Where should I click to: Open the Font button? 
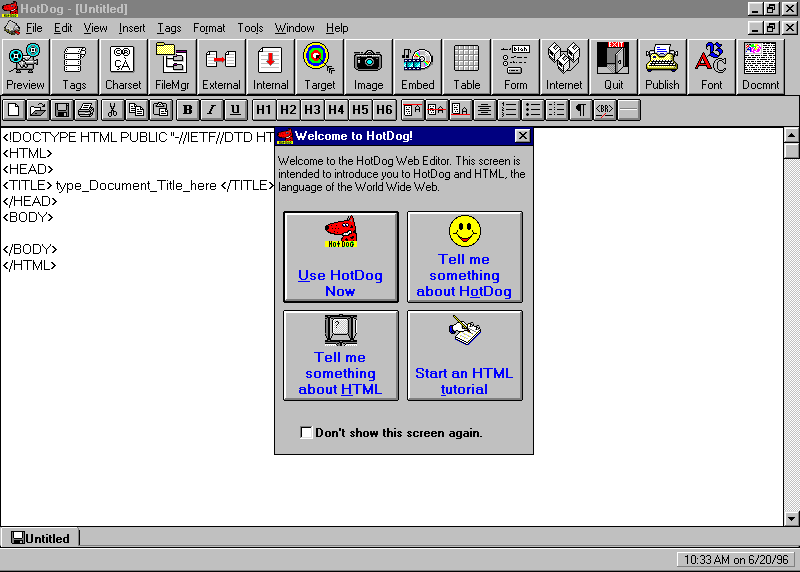pyautogui.click(x=711, y=67)
